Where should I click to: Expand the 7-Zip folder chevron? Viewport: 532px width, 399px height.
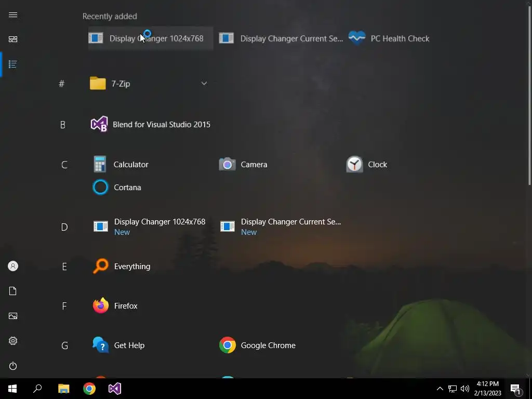pos(204,83)
